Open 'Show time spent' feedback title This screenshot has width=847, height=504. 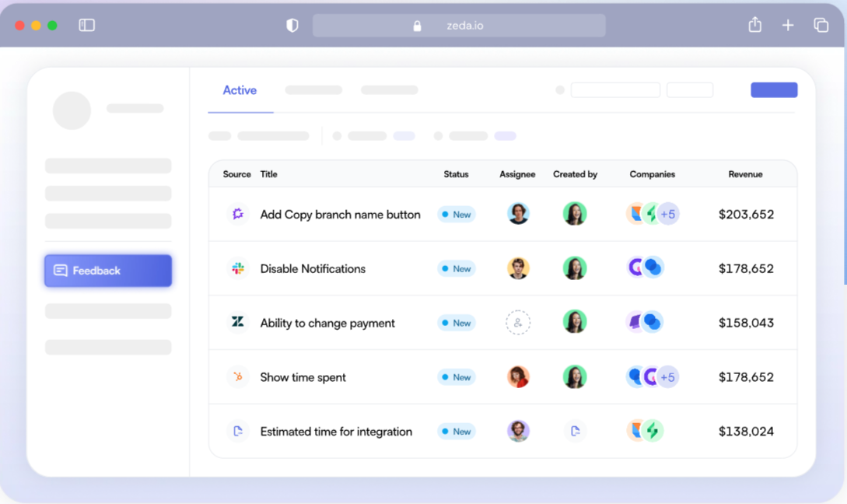click(303, 377)
